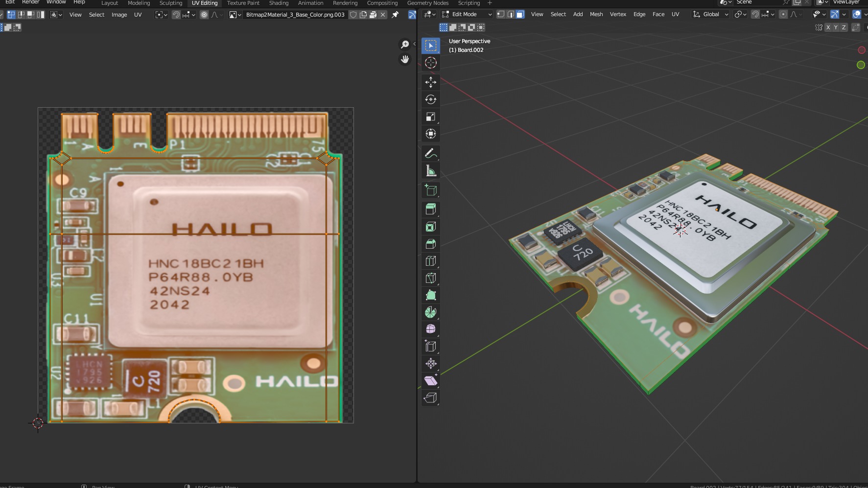Click the pan hand icon in UV editor
868x488 pixels.
tap(405, 60)
